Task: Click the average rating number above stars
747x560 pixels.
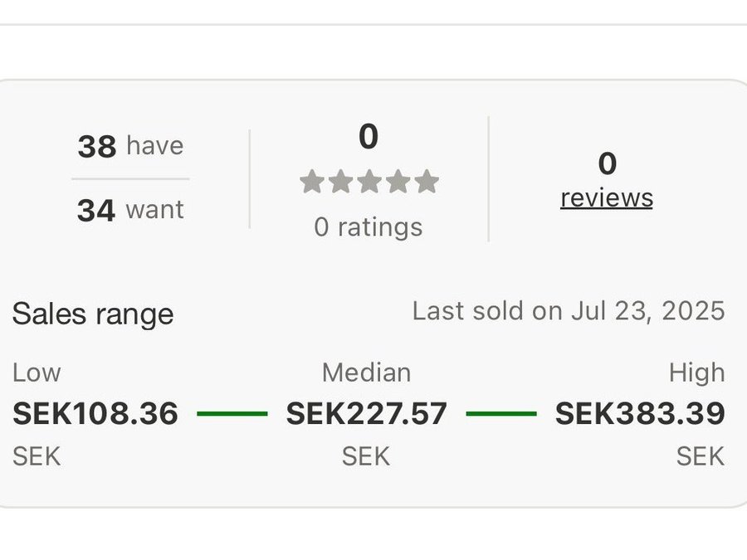Action: 369,137
